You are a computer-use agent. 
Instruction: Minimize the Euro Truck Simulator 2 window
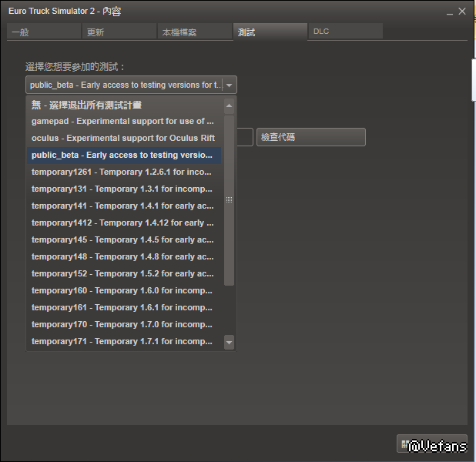coord(450,12)
